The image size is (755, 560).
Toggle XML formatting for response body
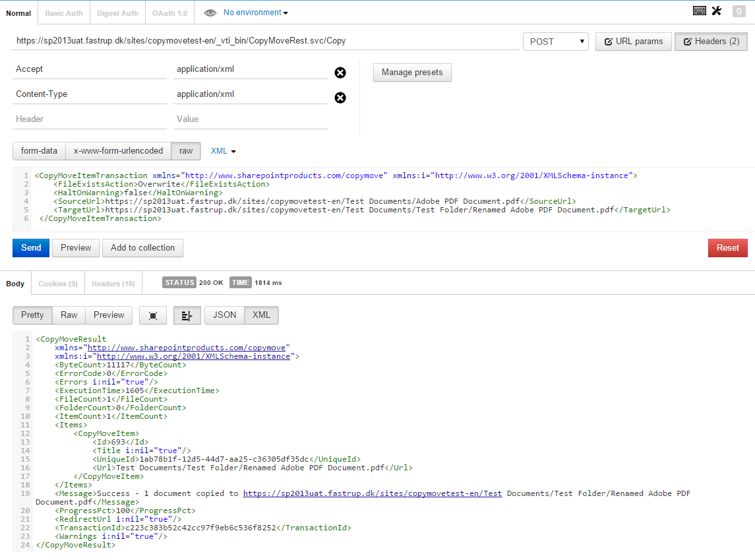(x=261, y=315)
